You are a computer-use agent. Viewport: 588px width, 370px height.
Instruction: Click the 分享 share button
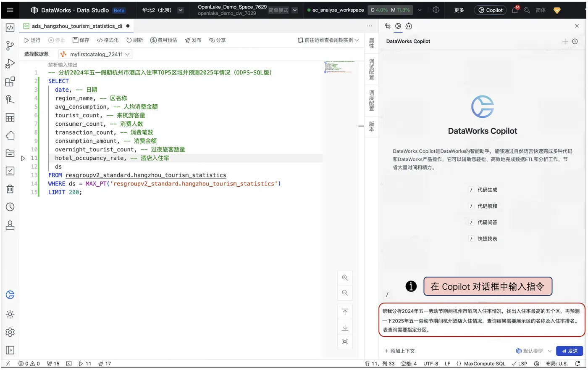218,40
